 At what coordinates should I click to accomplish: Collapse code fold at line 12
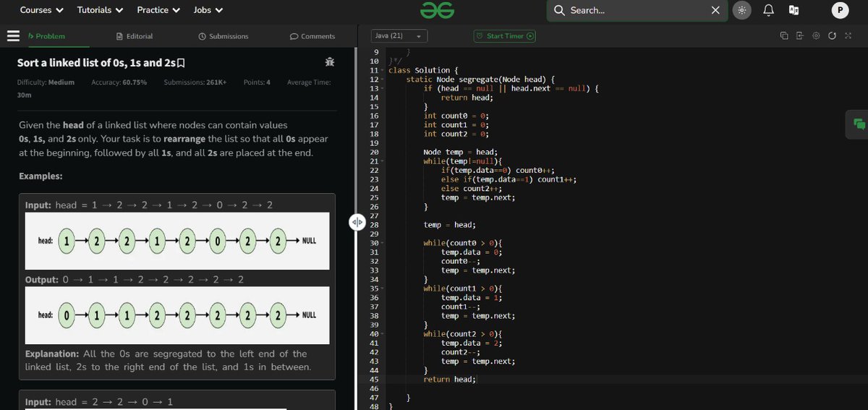coord(383,80)
